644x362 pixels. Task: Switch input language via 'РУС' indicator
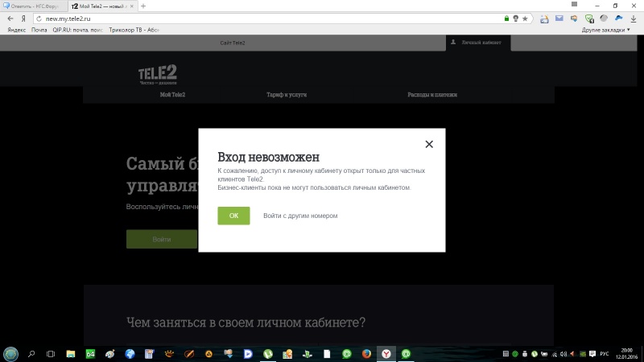point(605,353)
